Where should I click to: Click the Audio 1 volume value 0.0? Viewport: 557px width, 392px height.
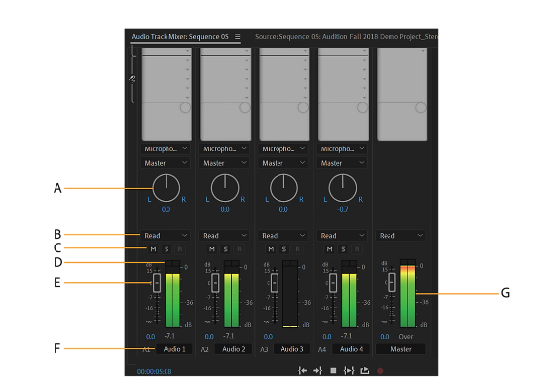150,336
